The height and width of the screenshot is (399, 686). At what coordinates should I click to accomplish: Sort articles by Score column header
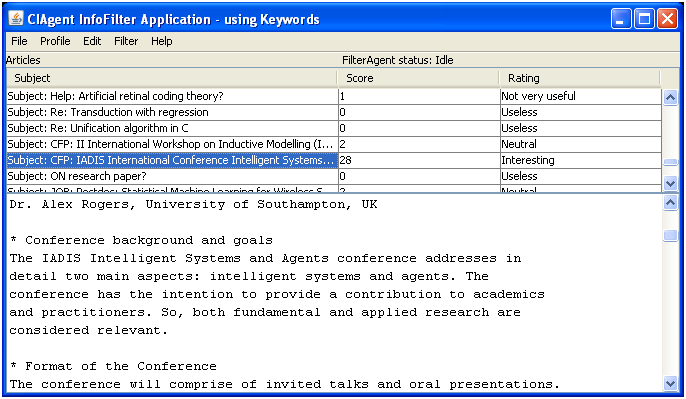418,78
